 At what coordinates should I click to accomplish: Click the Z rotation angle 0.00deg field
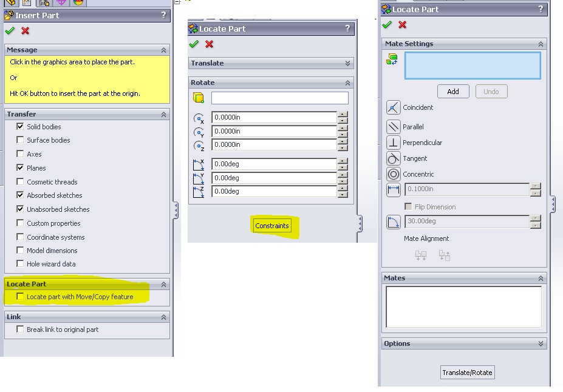coord(275,191)
